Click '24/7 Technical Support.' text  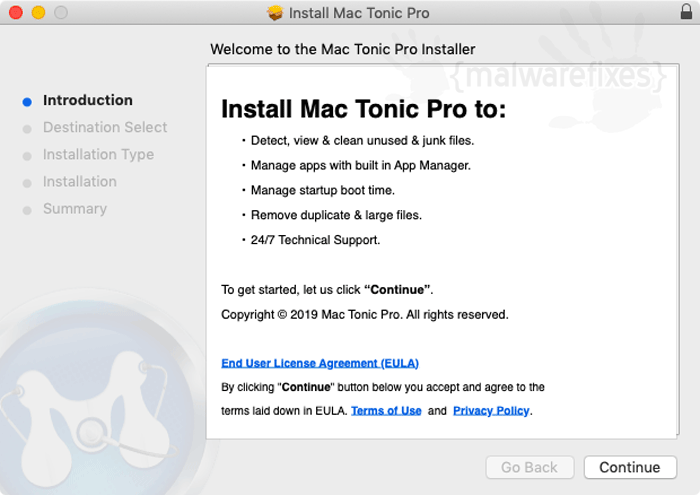(315, 240)
